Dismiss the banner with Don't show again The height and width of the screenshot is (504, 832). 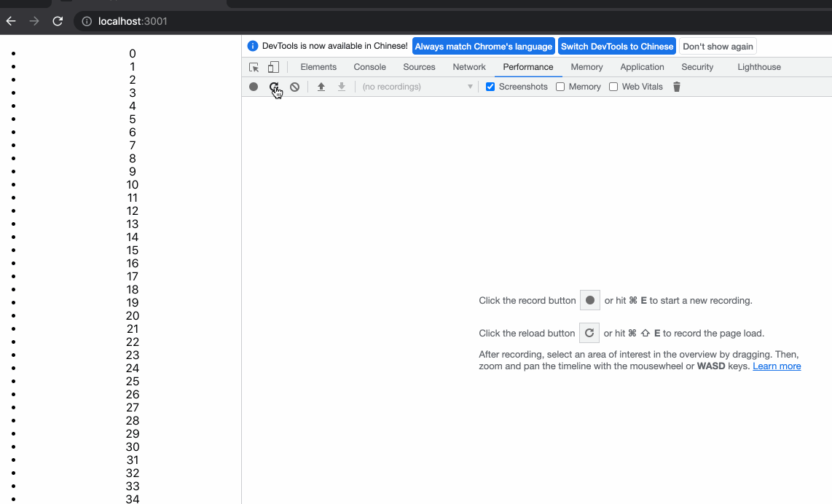tap(718, 46)
